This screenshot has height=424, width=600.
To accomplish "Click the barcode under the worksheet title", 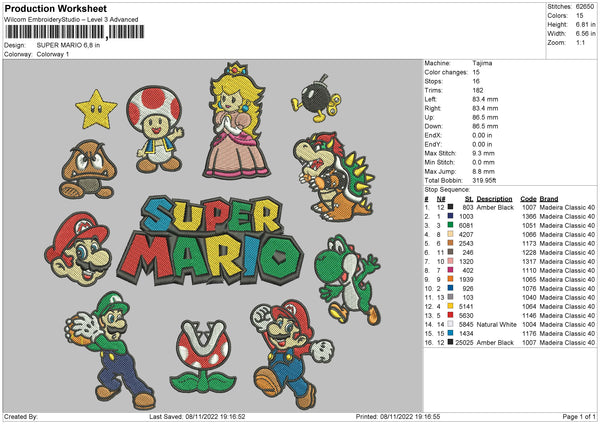I will (x=75, y=32).
